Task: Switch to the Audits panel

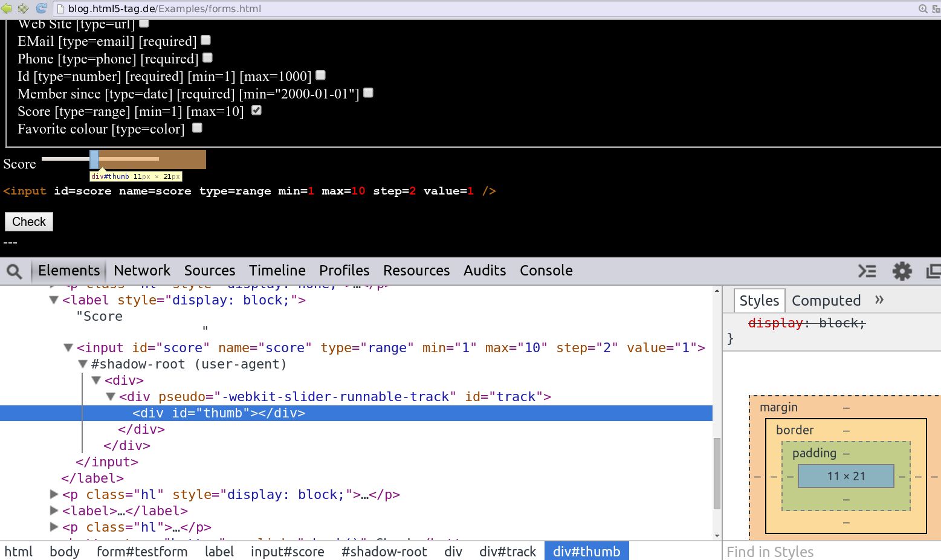Action: (485, 271)
